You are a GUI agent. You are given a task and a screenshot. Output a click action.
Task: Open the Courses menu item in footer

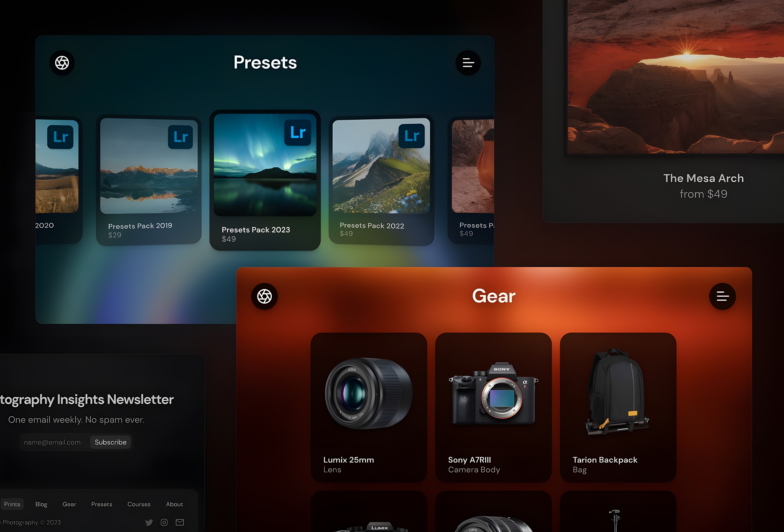click(139, 504)
